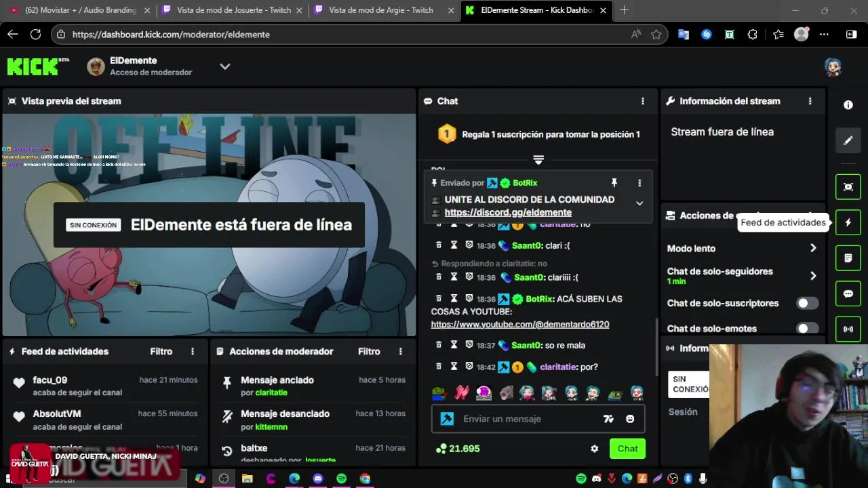Open the chat identity hammer badge icon
The width and height of the screenshot is (868, 488).
(447, 419)
